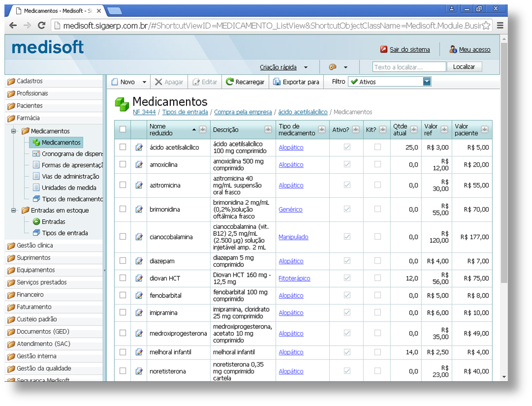
Task: Collapse the Medicamentos tree node
Action: [x=14, y=131]
